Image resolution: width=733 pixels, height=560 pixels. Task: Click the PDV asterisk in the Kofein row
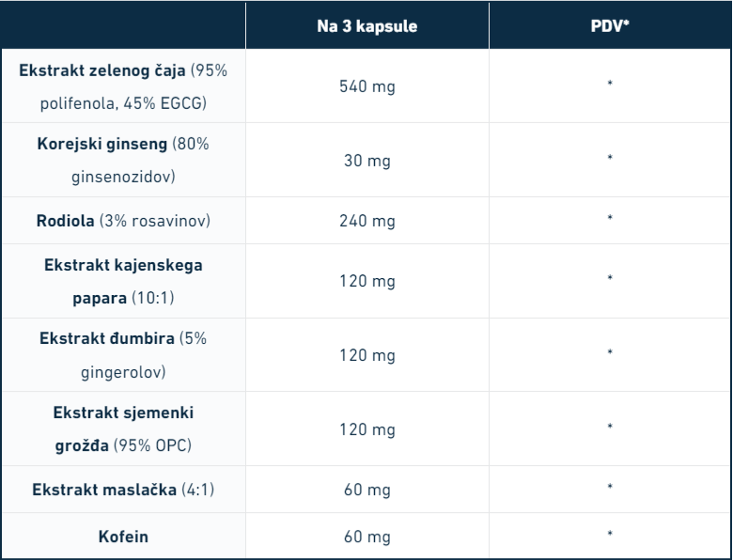pyautogui.click(x=610, y=536)
